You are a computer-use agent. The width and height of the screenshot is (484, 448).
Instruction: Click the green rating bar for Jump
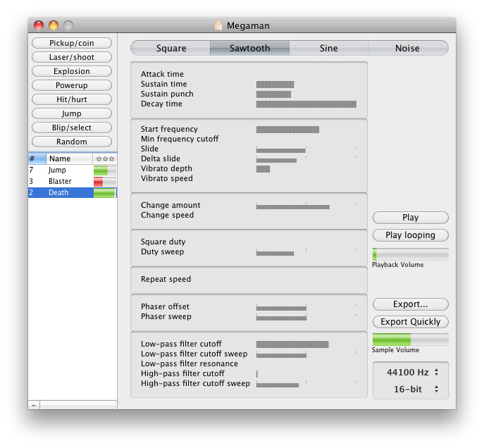click(104, 170)
